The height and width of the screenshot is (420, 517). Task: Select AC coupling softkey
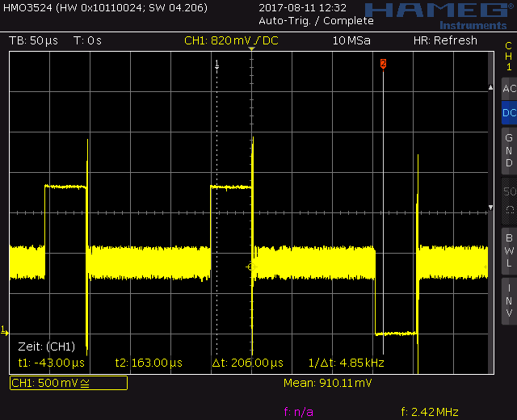[509, 89]
